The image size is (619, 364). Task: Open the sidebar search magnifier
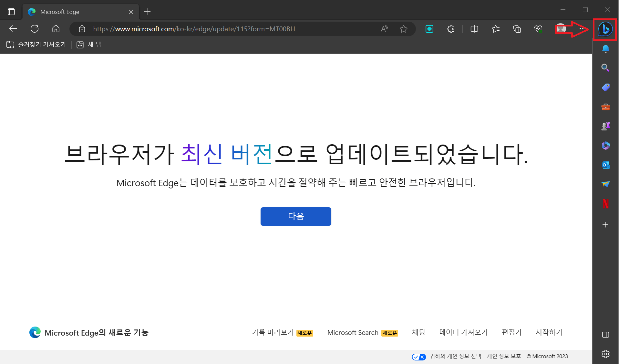605,68
